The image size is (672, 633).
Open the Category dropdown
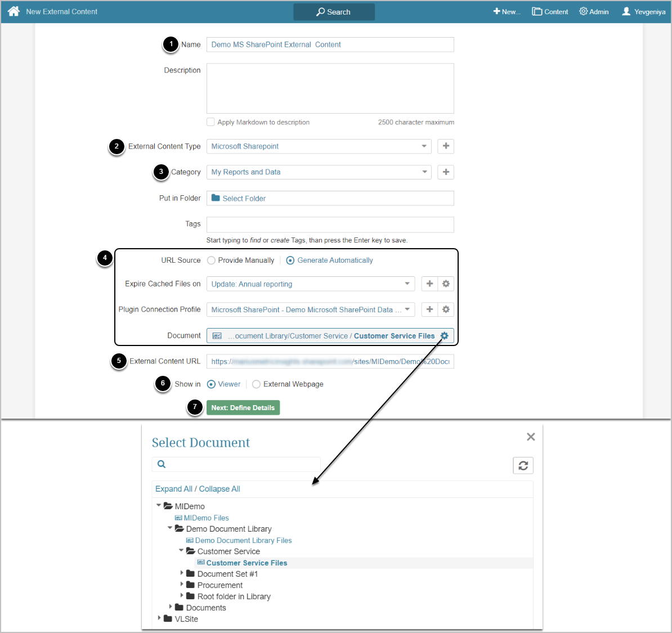pyautogui.click(x=319, y=172)
